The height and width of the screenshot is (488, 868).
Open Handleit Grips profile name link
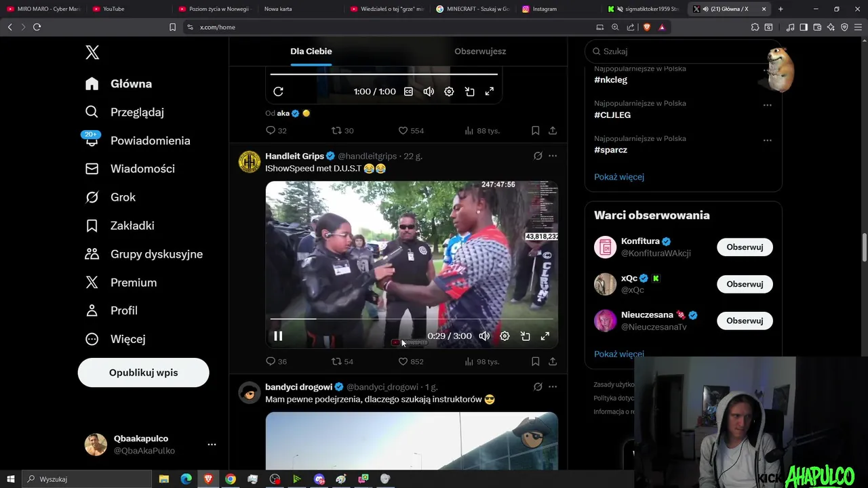(x=295, y=156)
